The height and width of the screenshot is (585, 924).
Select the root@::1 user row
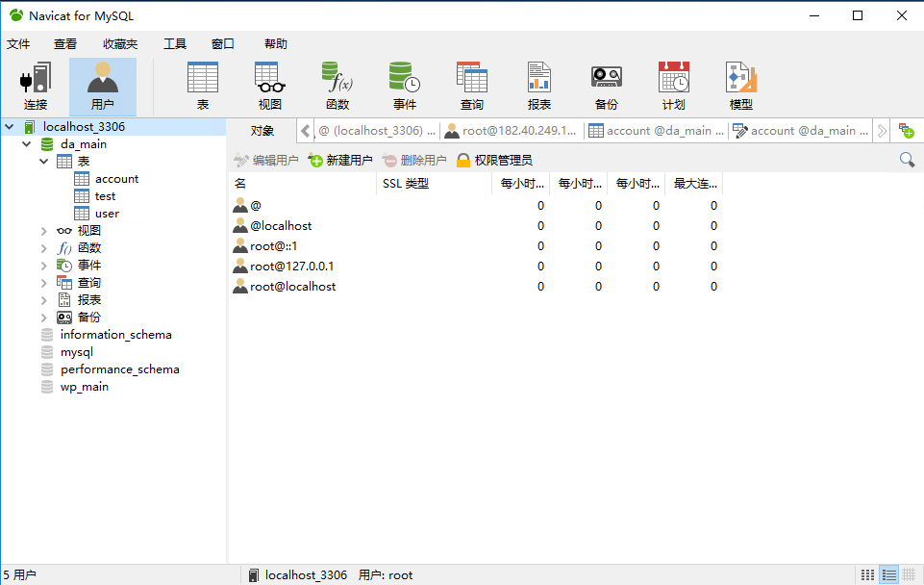tap(476, 246)
